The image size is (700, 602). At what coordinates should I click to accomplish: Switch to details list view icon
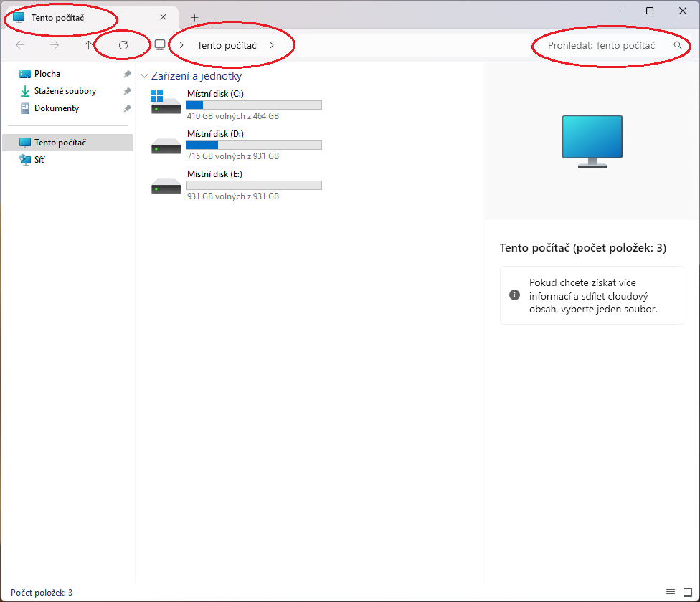[x=671, y=593]
